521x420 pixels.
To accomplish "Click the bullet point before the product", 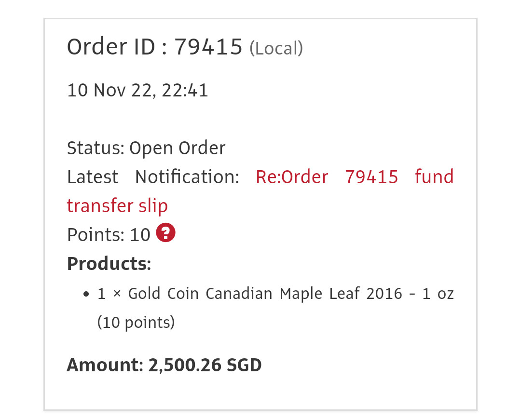I will (86, 294).
